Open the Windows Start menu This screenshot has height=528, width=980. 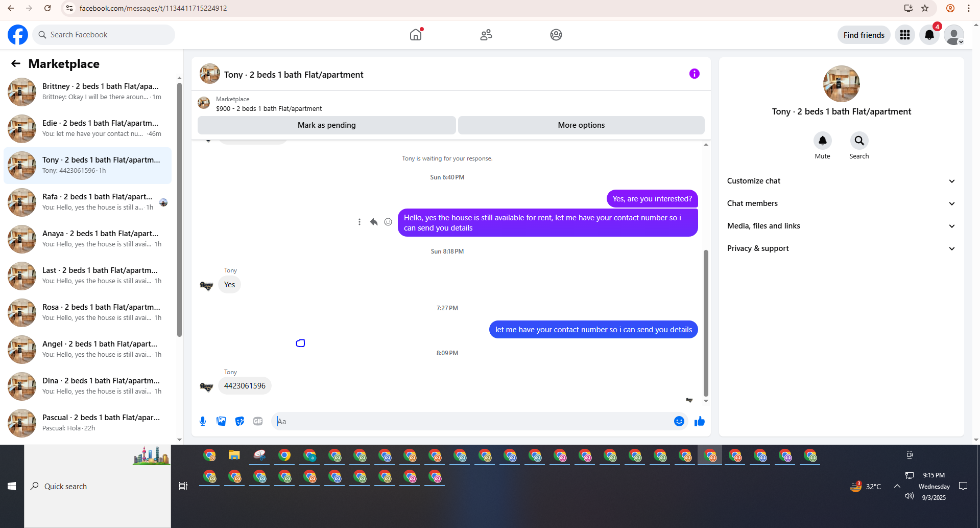[12, 486]
